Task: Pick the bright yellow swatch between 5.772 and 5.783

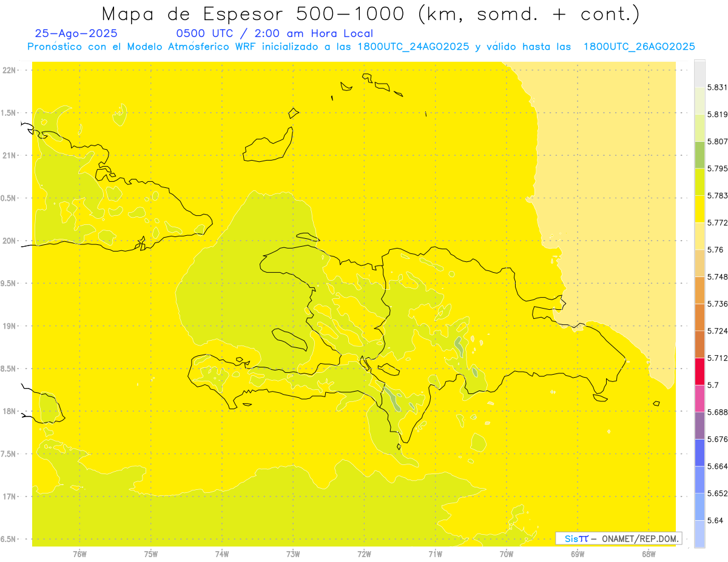Action: [x=699, y=209]
